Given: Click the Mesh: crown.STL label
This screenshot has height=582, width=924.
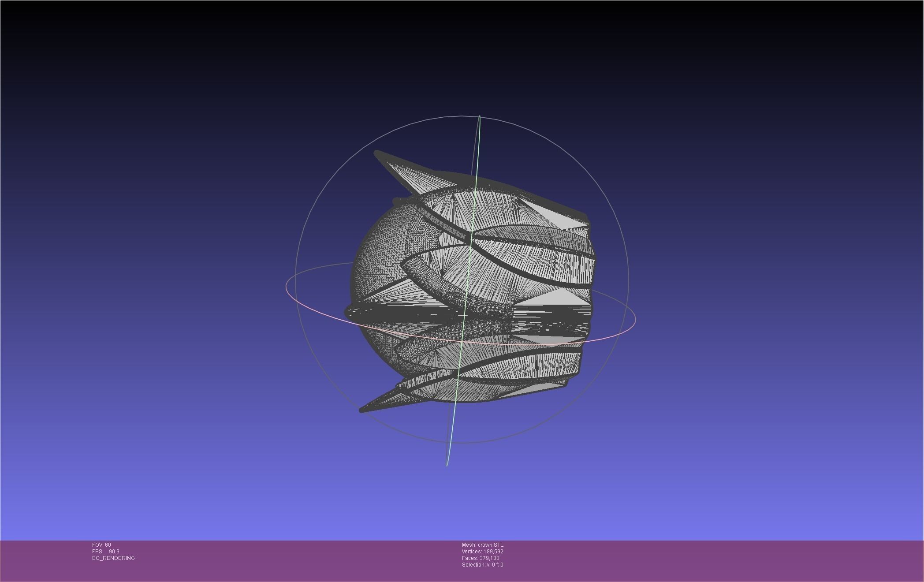Looking at the screenshot, I should 482,545.
